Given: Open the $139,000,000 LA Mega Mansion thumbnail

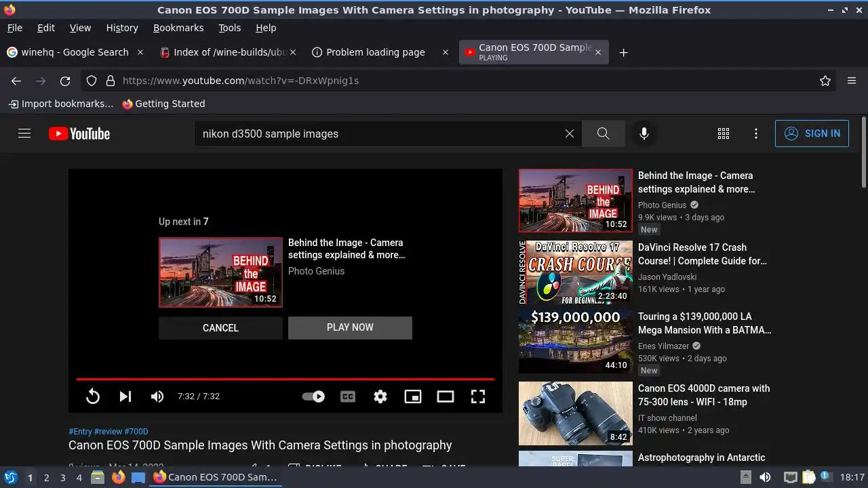Looking at the screenshot, I should pos(575,342).
